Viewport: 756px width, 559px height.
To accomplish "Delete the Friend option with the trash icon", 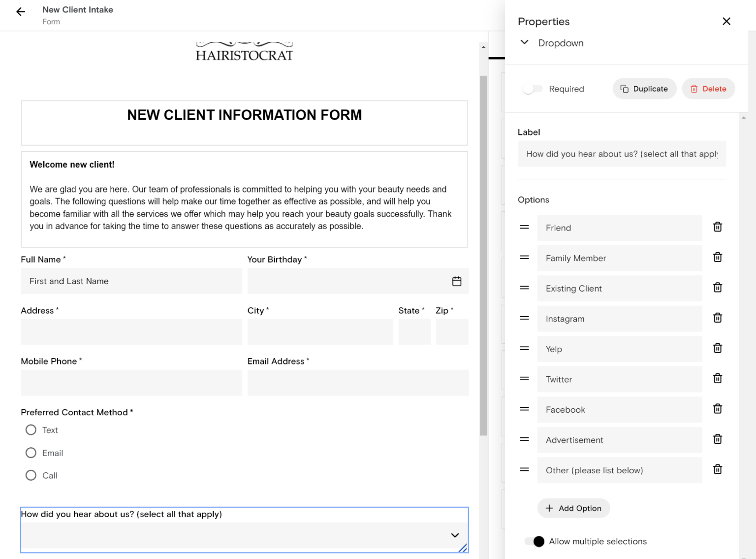I will 718,227.
